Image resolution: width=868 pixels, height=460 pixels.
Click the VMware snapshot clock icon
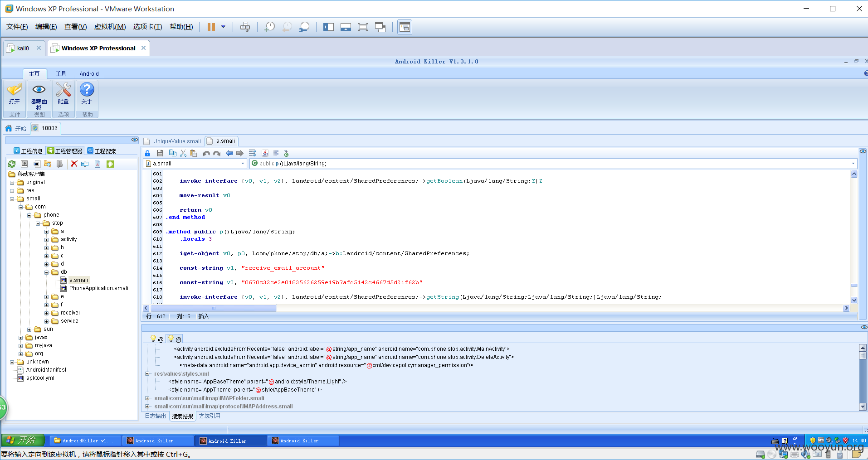270,27
